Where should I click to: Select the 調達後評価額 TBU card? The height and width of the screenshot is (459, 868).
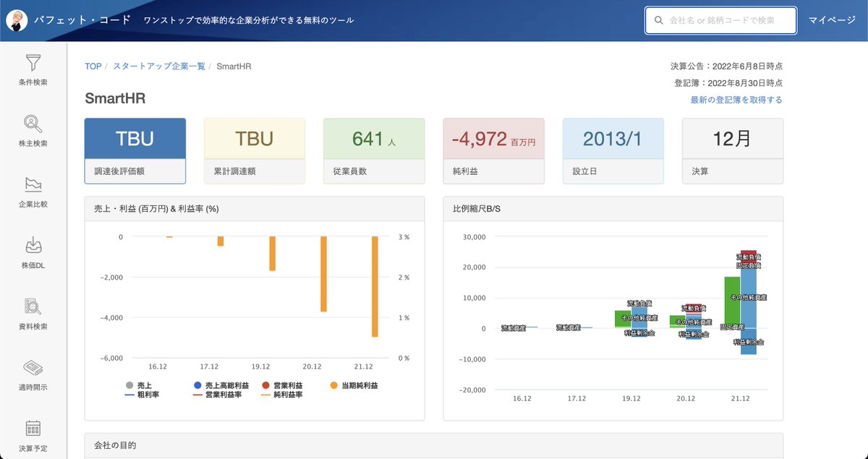pyautogui.click(x=135, y=151)
